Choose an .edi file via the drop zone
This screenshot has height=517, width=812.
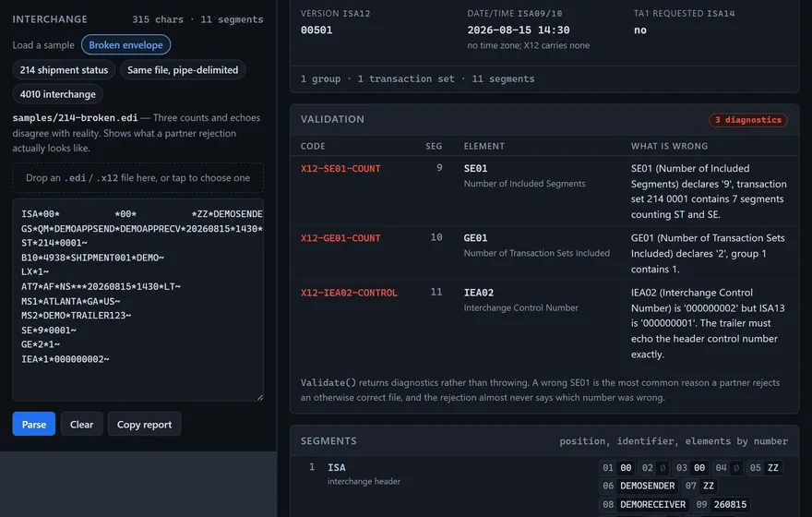(137, 177)
